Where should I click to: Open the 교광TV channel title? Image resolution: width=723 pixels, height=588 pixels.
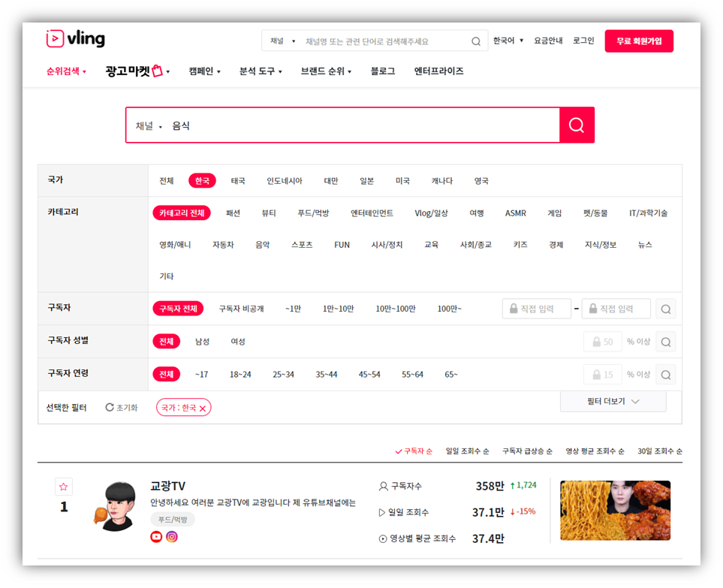pos(168,486)
